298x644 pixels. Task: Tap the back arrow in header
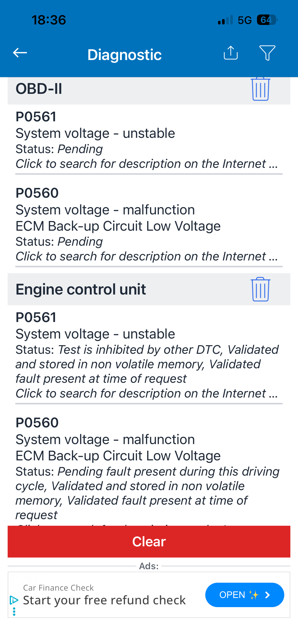[20, 53]
